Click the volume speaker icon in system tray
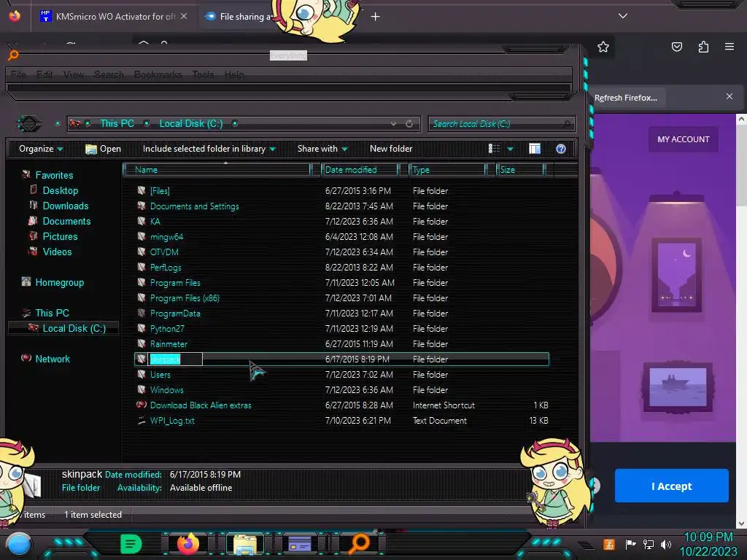Image resolution: width=747 pixels, height=560 pixels. point(665,544)
